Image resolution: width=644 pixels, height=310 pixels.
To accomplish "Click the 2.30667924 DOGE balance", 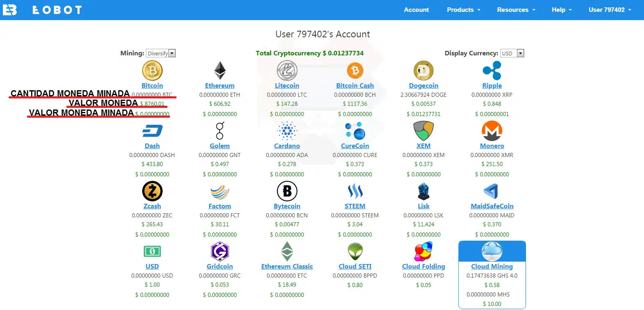I will click(x=424, y=95).
